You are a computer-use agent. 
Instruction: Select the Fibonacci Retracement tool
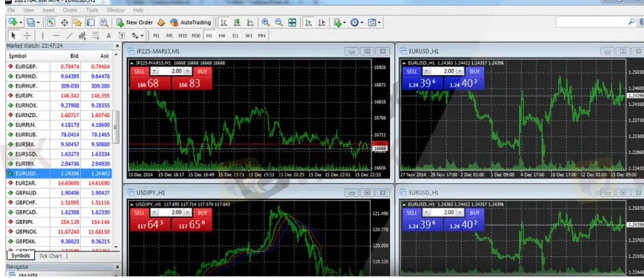pyautogui.click(x=95, y=36)
